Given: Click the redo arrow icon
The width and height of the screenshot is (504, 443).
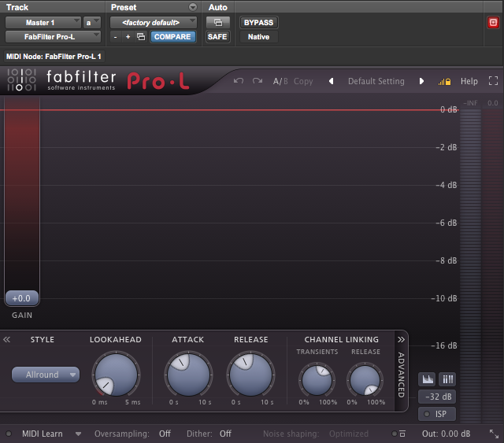Looking at the screenshot, I should pos(258,81).
